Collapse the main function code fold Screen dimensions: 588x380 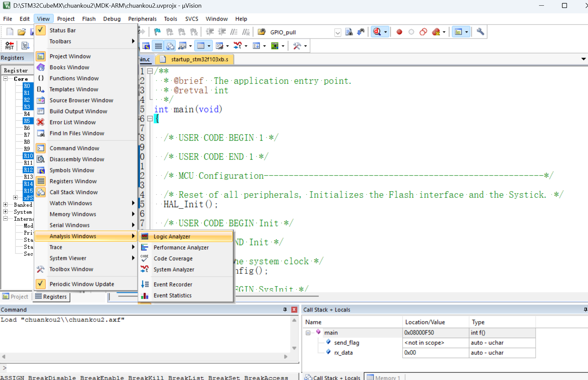(x=150, y=119)
